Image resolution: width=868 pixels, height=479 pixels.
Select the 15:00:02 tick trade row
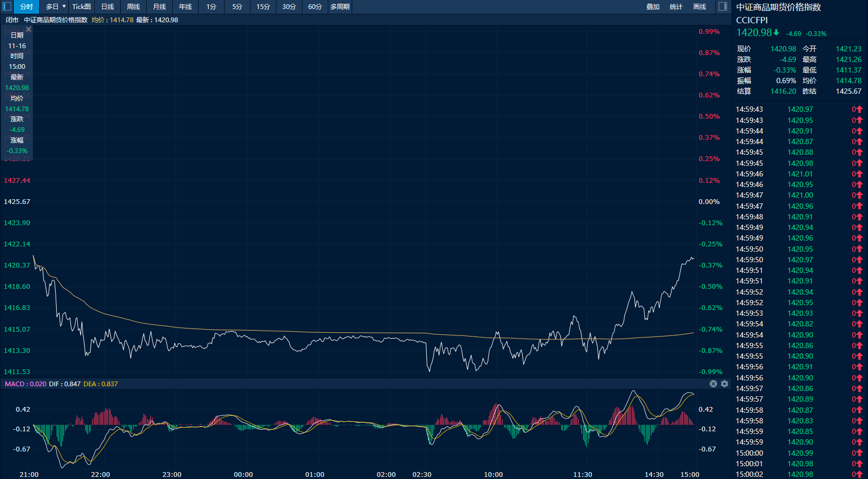click(799, 474)
